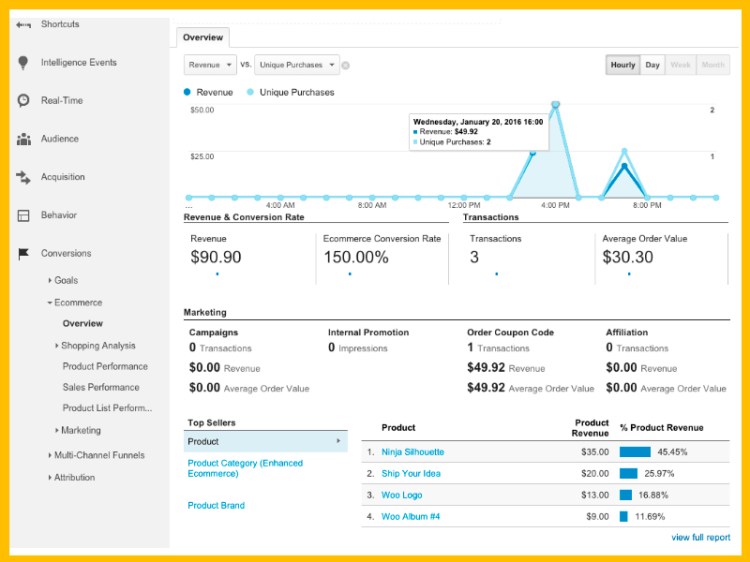Click the Acquisition arrows icon

coord(23,177)
